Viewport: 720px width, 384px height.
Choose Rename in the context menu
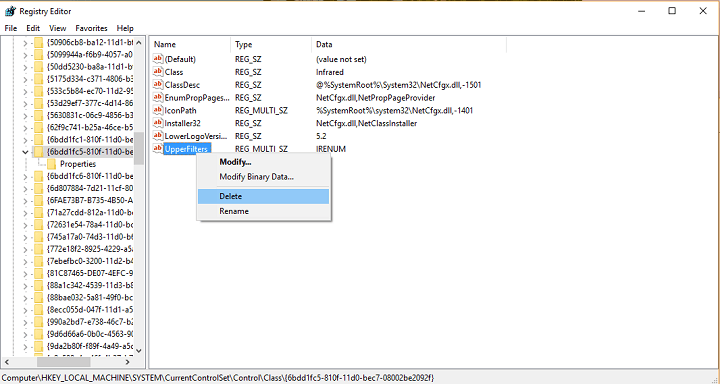tap(264, 211)
